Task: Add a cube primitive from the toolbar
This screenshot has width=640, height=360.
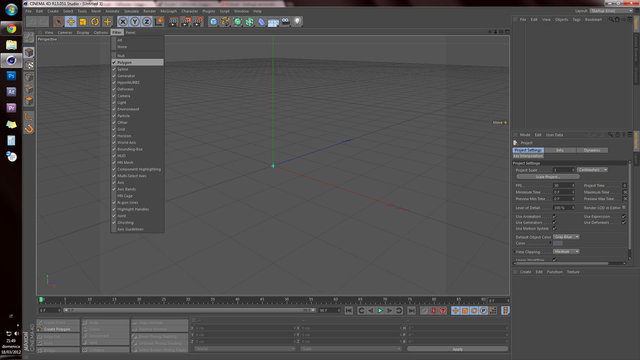Action: (213, 22)
